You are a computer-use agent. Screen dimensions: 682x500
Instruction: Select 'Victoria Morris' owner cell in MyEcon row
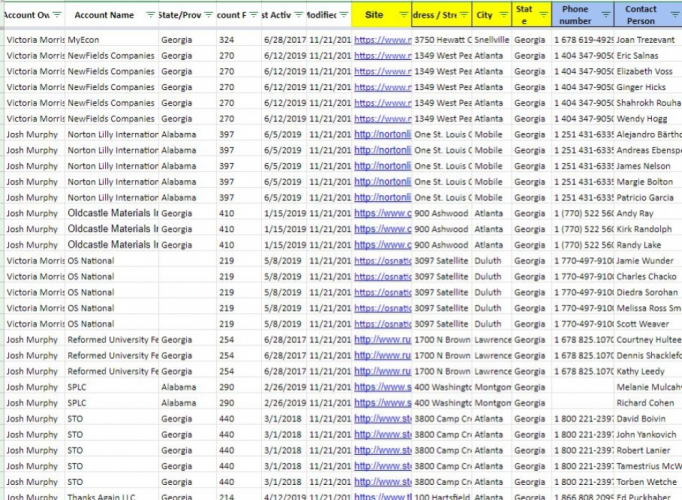[x=35, y=40]
